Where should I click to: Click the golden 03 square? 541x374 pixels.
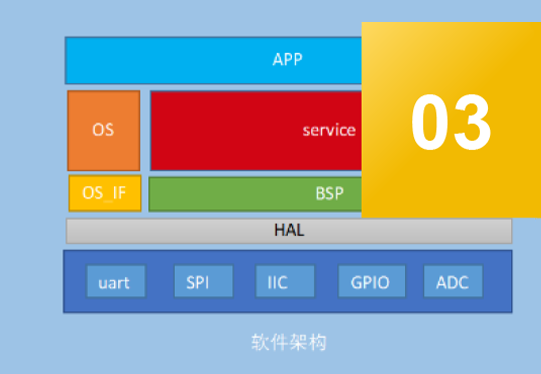coord(451,120)
